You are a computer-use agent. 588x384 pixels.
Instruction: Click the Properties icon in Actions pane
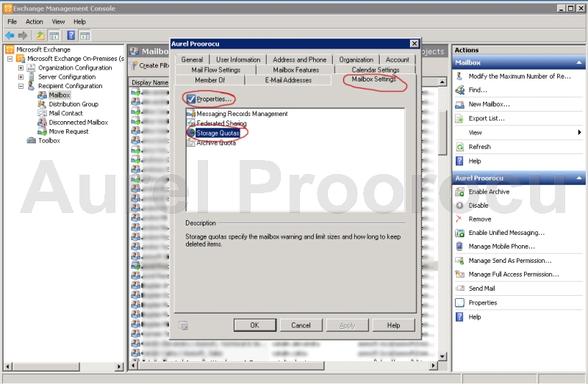[x=459, y=303]
